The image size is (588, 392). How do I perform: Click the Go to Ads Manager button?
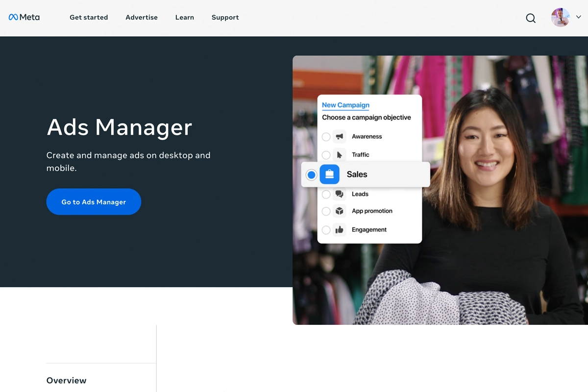94,202
